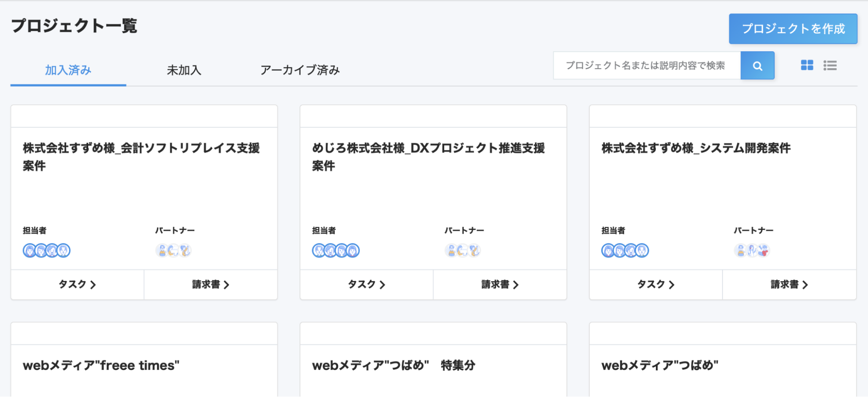Open 請求書 for システム開発案件
Screen dimensions: 868x397
pyautogui.click(x=789, y=284)
